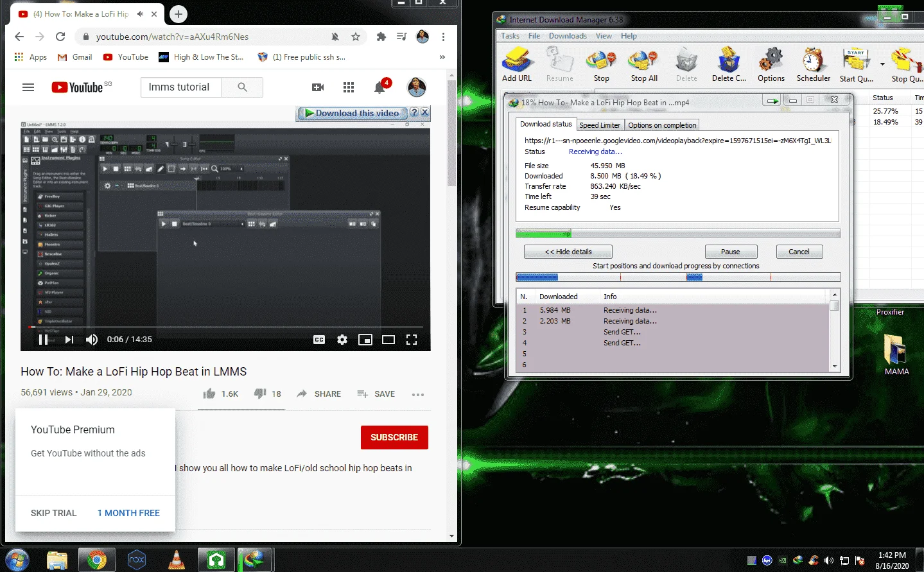
Task: Open the Start Queue dropdown arrow
Action: click(x=882, y=64)
